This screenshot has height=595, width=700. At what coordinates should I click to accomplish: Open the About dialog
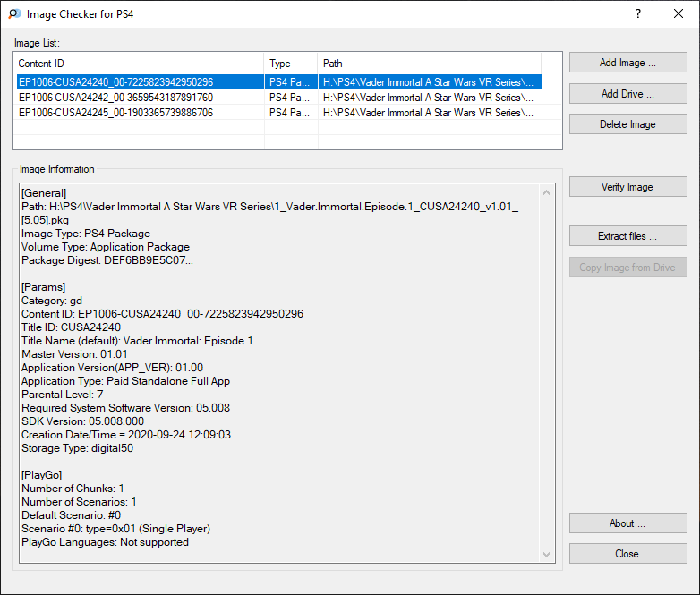click(x=627, y=523)
